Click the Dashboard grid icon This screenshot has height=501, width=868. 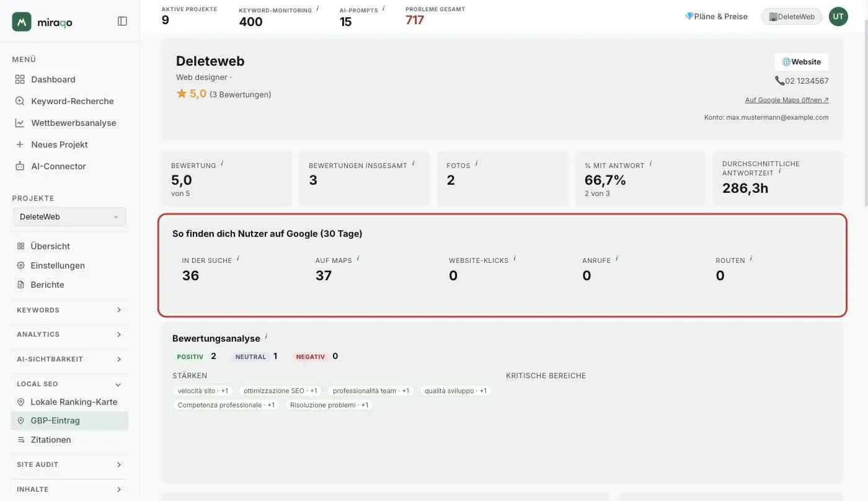(20, 79)
